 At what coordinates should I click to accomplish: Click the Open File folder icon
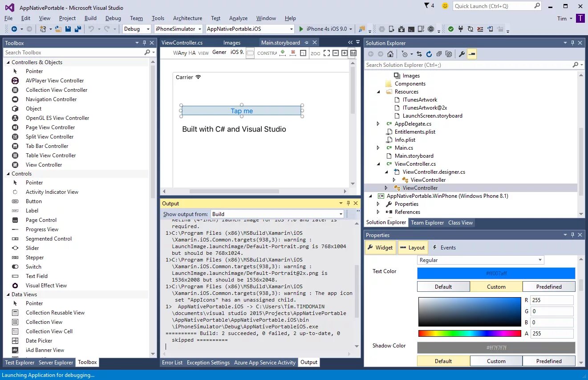[x=58, y=29]
